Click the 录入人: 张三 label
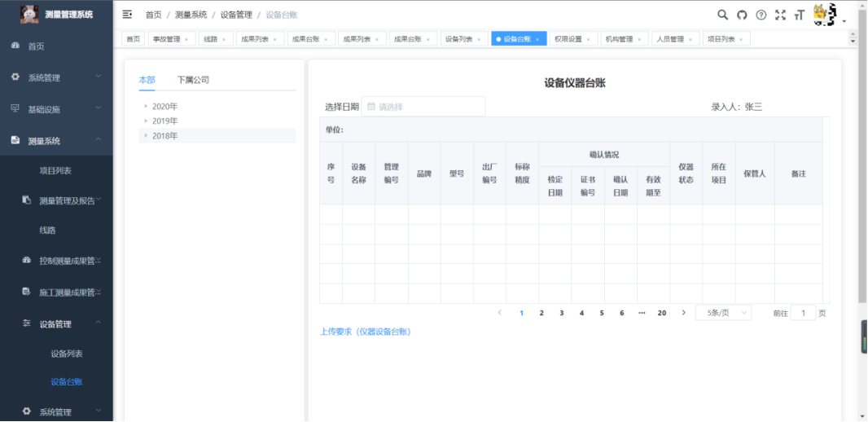The width and height of the screenshot is (868, 422). tap(737, 107)
